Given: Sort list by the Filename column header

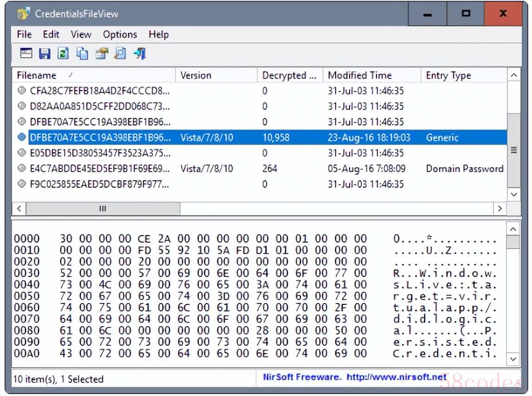Looking at the screenshot, I should [x=93, y=75].
